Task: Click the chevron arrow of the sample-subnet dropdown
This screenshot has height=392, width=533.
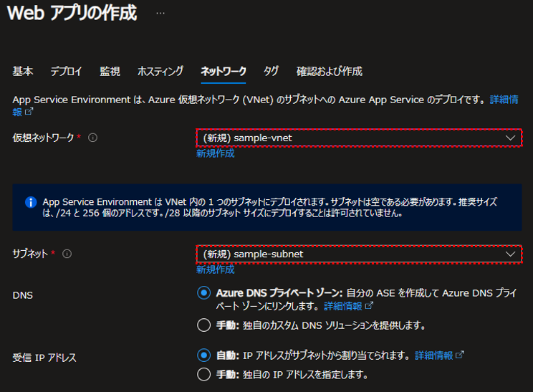Action: [510, 254]
